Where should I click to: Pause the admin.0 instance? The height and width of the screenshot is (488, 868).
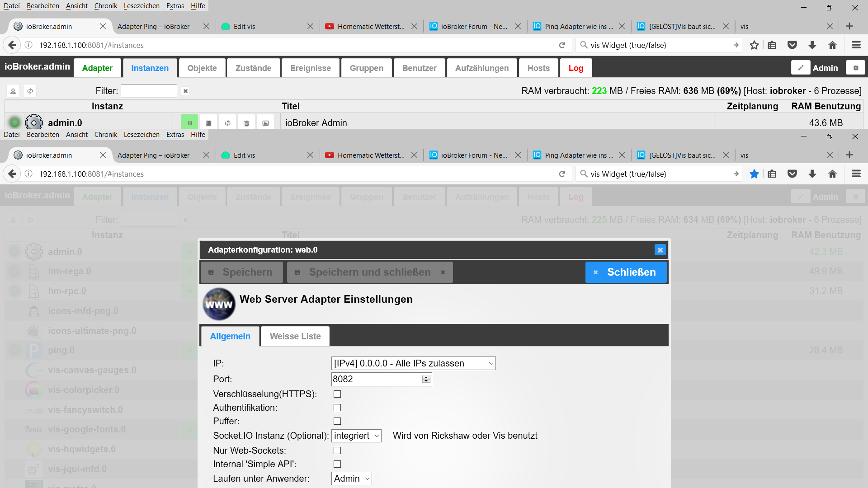pos(189,123)
